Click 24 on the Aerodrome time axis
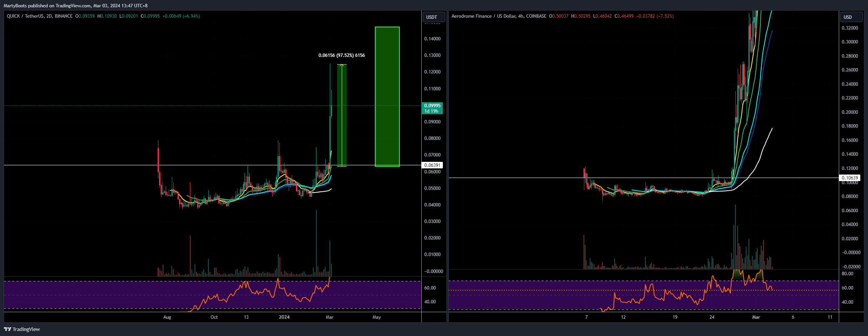 point(712,317)
